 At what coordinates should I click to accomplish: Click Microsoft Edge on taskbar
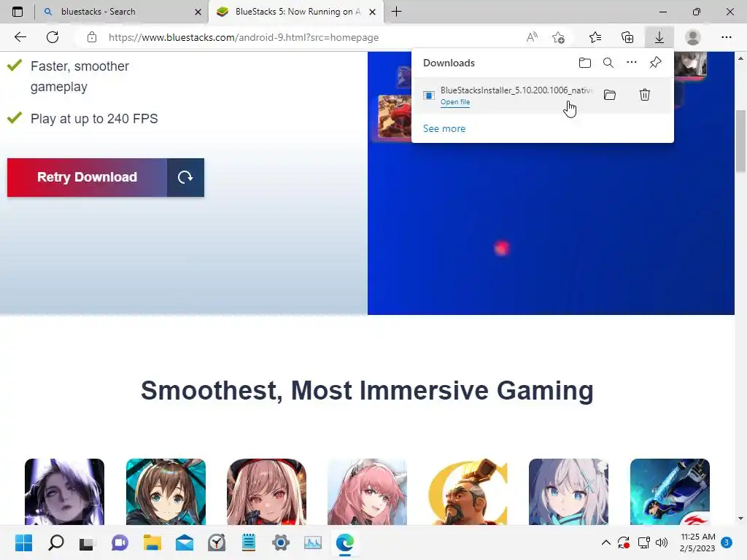pyautogui.click(x=345, y=542)
